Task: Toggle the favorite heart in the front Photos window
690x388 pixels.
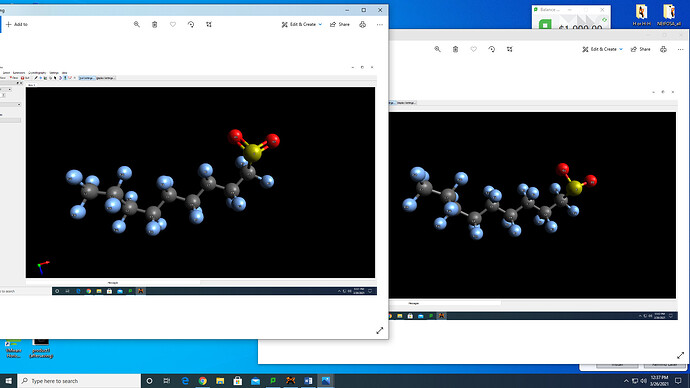Action: pyautogui.click(x=173, y=25)
